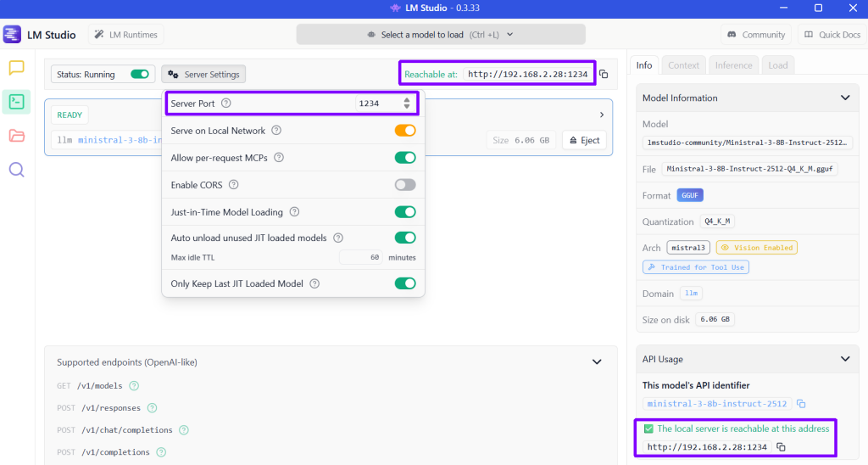Enable the CORS toggle switch
The height and width of the screenshot is (465, 868).
coord(404,185)
